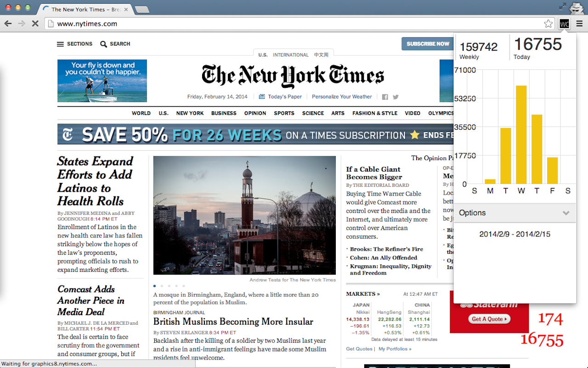Open the OPINION section
Screen dimensions: 588x368
[x=255, y=113]
